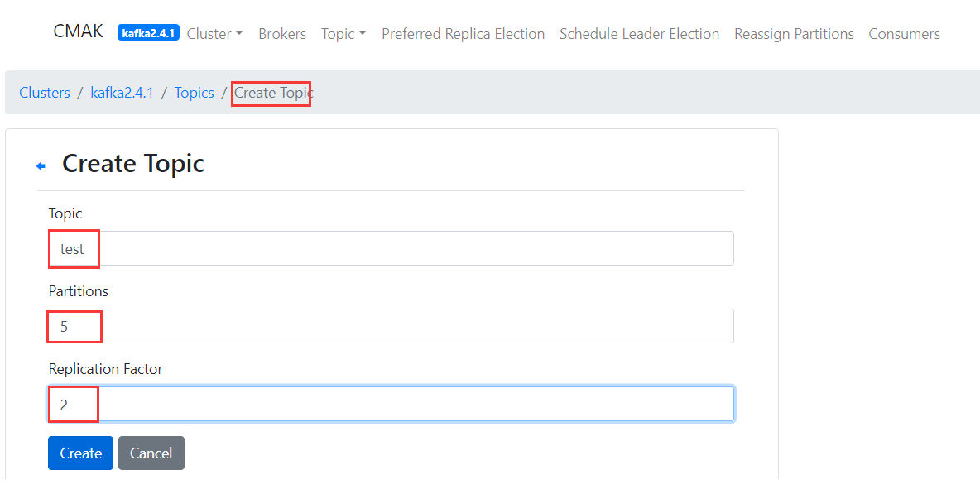Click the Clusters breadcrumb link
This screenshot has height=494, width=980.
[x=45, y=93]
